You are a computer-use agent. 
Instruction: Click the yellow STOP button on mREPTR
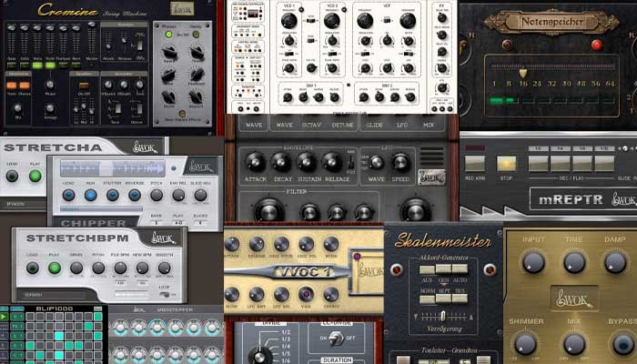pos(506,163)
